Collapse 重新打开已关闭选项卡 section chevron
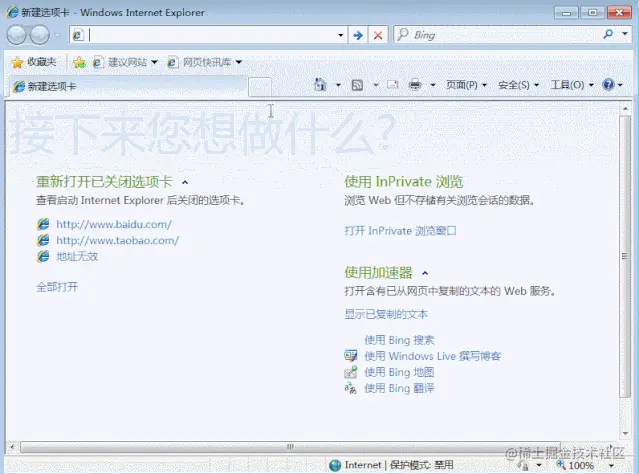This screenshot has width=639, height=474. coord(185,182)
